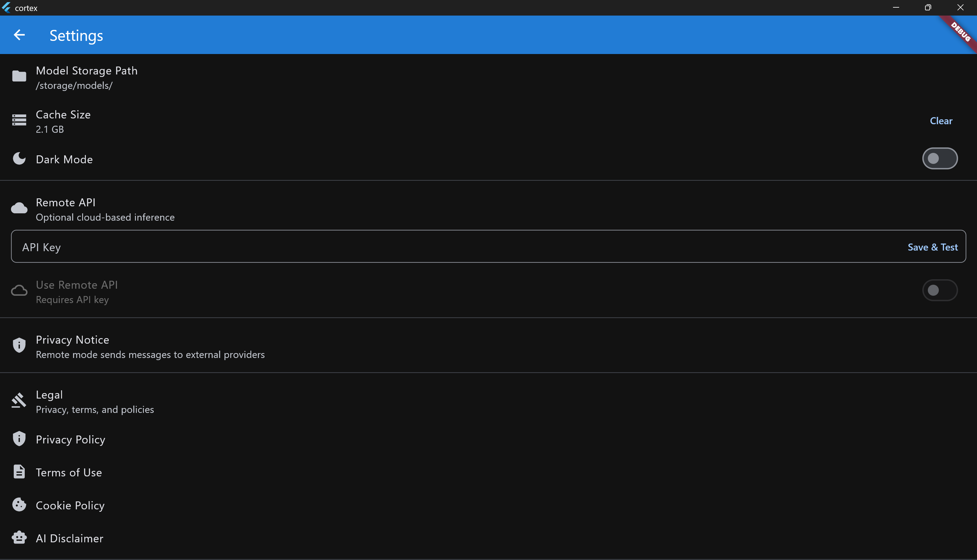The height and width of the screenshot is (560, 977).
Task: Click the Legal gavel icon
Action: coord(19,400)
